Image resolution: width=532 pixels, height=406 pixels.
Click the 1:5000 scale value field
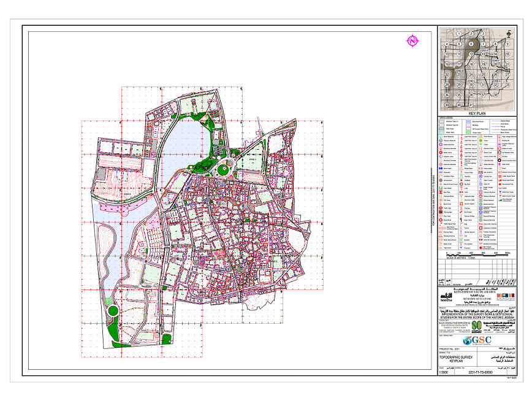tap(444, 372)
